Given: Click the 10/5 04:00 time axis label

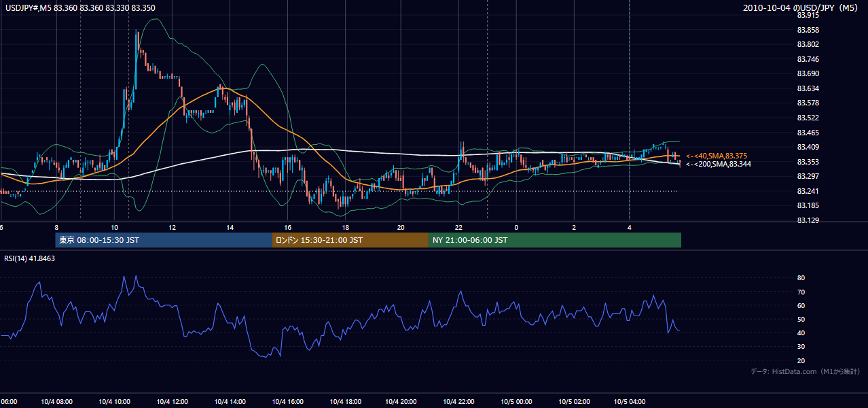Looking at the screenshot, I should pos(630,401).
